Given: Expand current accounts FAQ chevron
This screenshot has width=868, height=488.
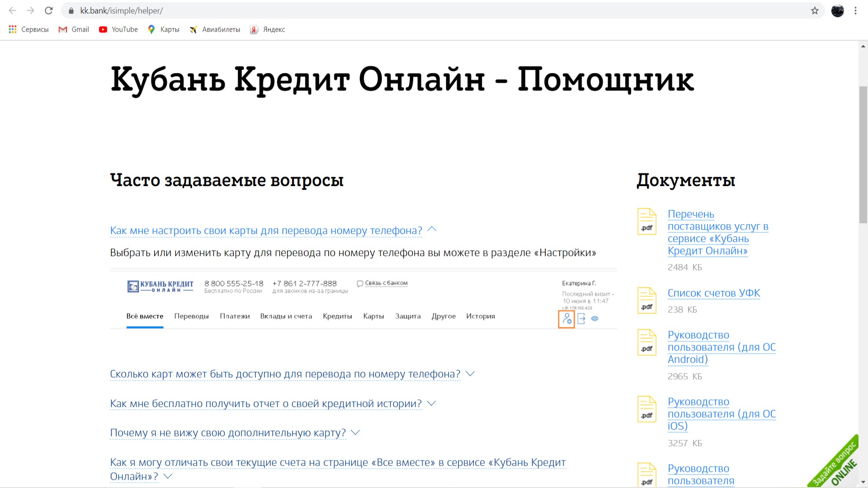Looking at the screenshot, I should pos(168,476).
